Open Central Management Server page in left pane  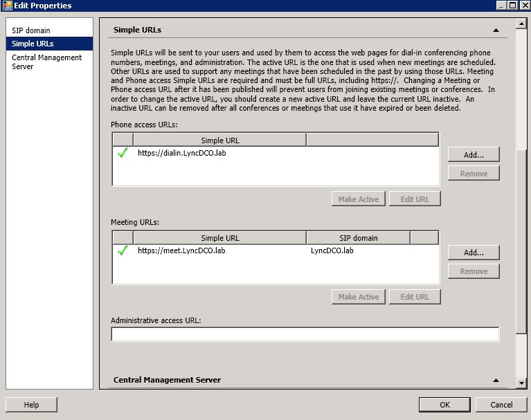click(x=46, y=62)
